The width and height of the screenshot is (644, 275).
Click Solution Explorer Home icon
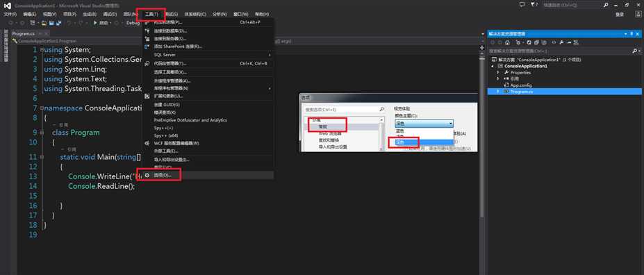(x=507, y=42)
